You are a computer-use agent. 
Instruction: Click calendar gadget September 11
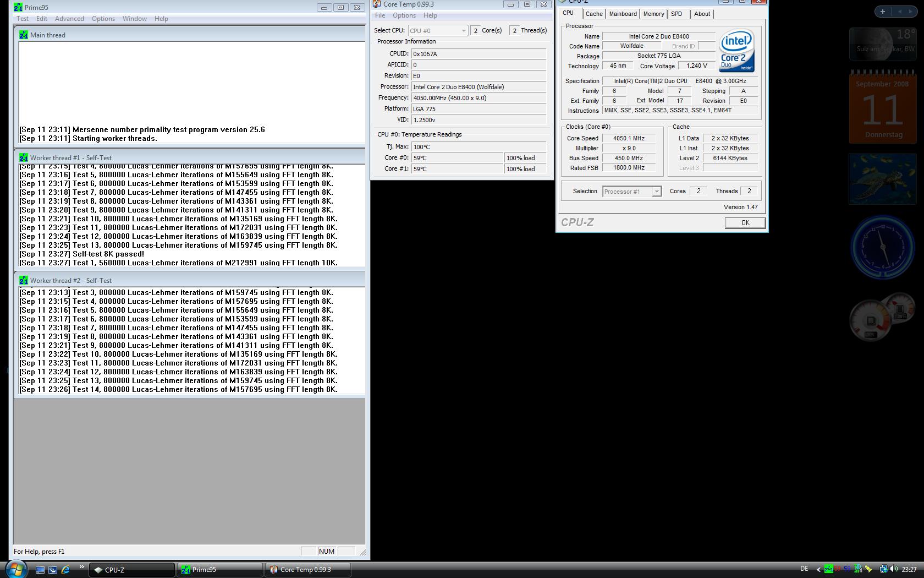[883, 107]
